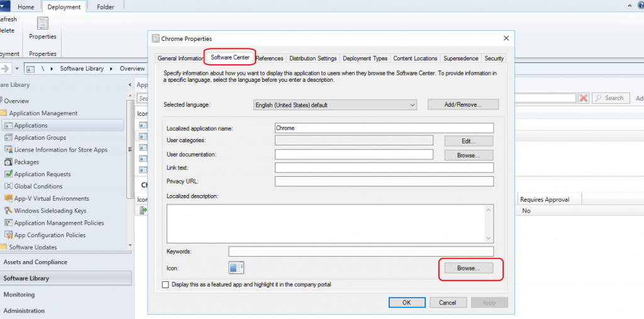The height and width of the screenshot is (319, 644).
Task: Select the Home ribbon tab
Action: tap(26, 6)
